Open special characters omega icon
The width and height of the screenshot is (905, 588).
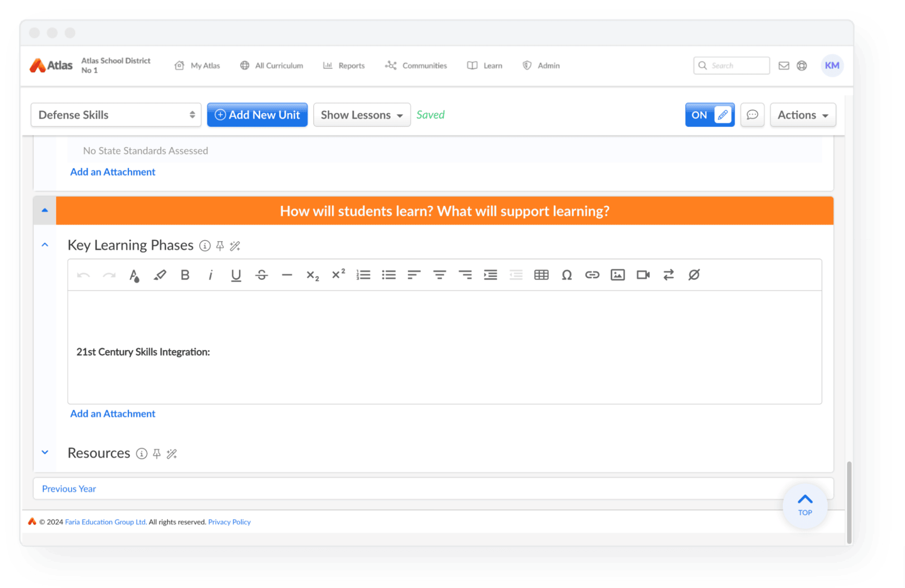pos(567,275)
